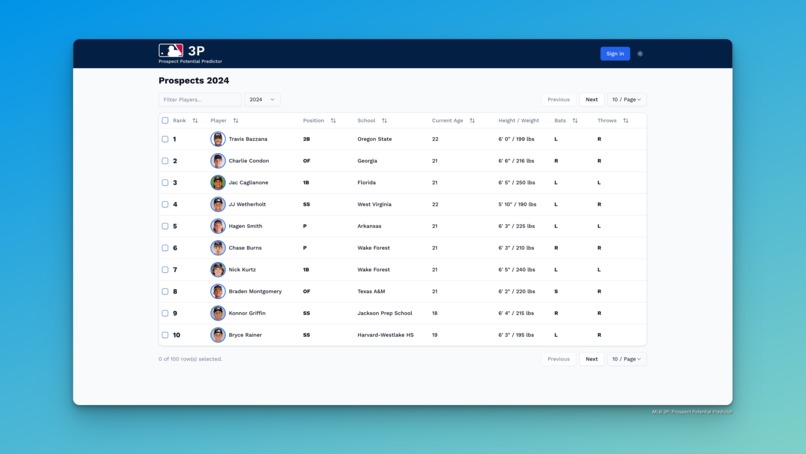Click the West Virginia school cell
806x454 pixels.
[x=374, y=204]
